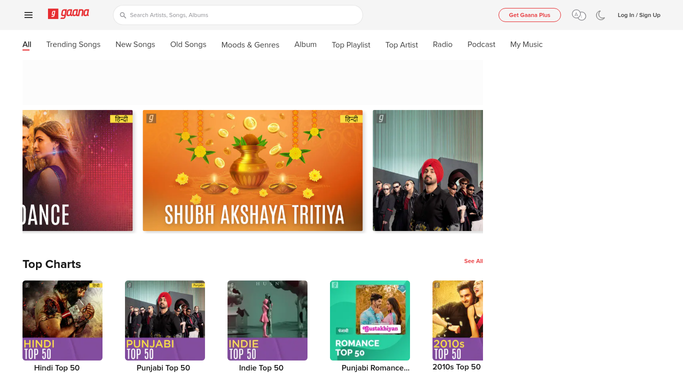Open the Dance banner on carousel
This screenshot has height=384, width=683.
[78, 171]
